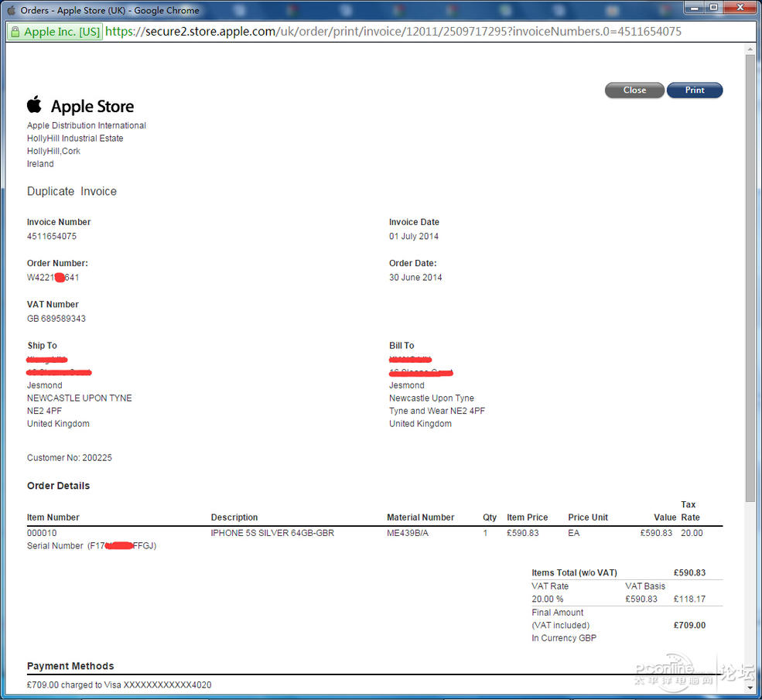The image size is (762, 700).
Task: Click item number 000010
Action: (x=42, y=533)
